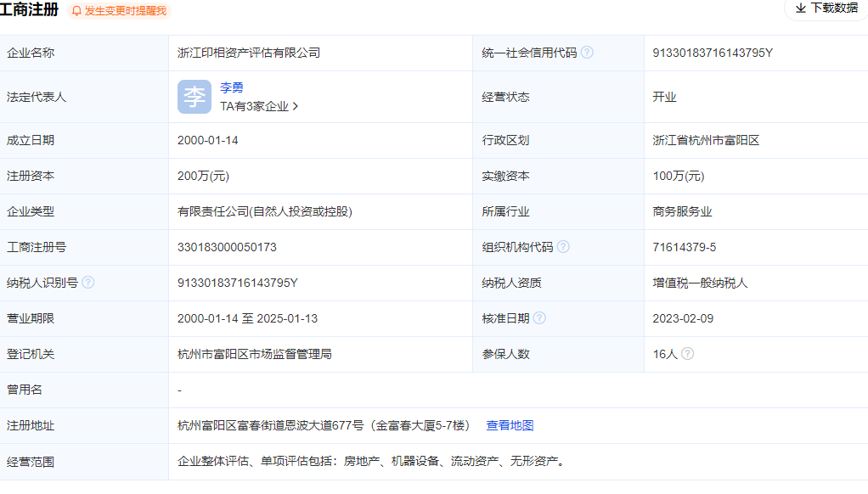This screenshot has width=868, height=494.
Task: Open help icon beside 统一社会信用代码
Action: 588,52
